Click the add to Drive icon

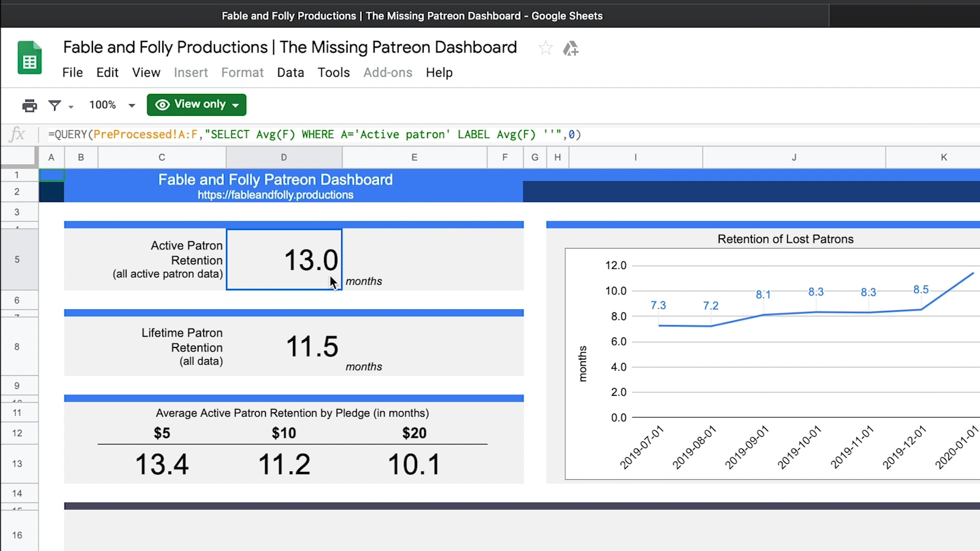click(571, 48)
